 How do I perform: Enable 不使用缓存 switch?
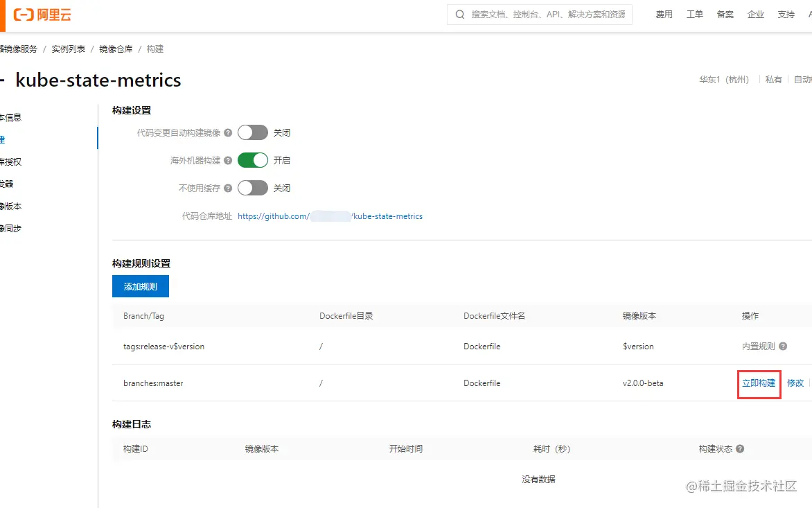click(x=253, y=188)
